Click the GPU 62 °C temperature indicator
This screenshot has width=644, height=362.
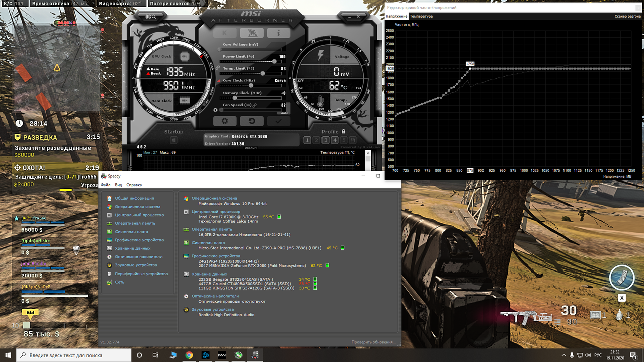click(x=316, y=265)
